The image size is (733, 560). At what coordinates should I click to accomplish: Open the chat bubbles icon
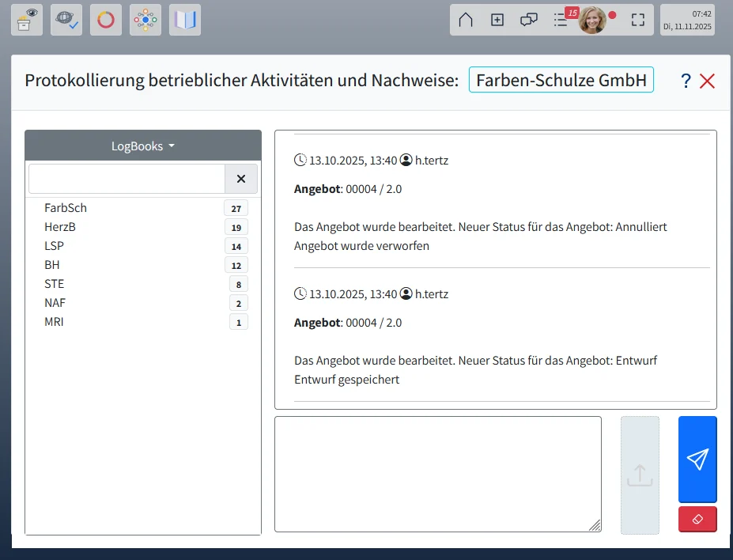pos(528,20)
